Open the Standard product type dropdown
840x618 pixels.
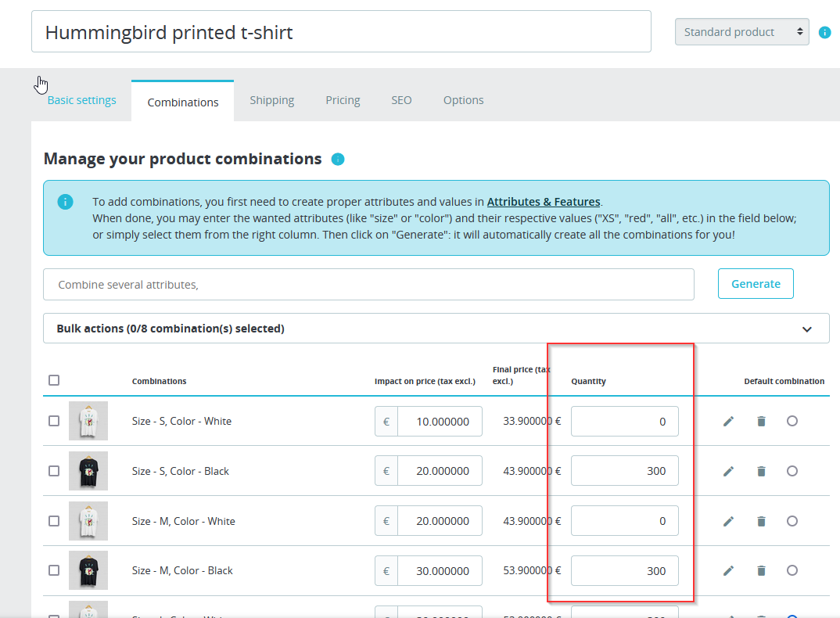tap(741, 32)
